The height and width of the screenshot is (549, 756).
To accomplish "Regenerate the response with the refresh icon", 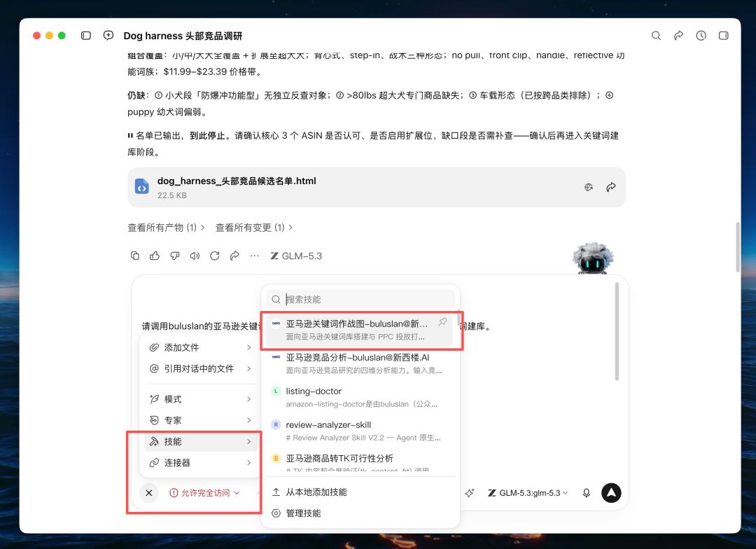I will coord(215,256).
